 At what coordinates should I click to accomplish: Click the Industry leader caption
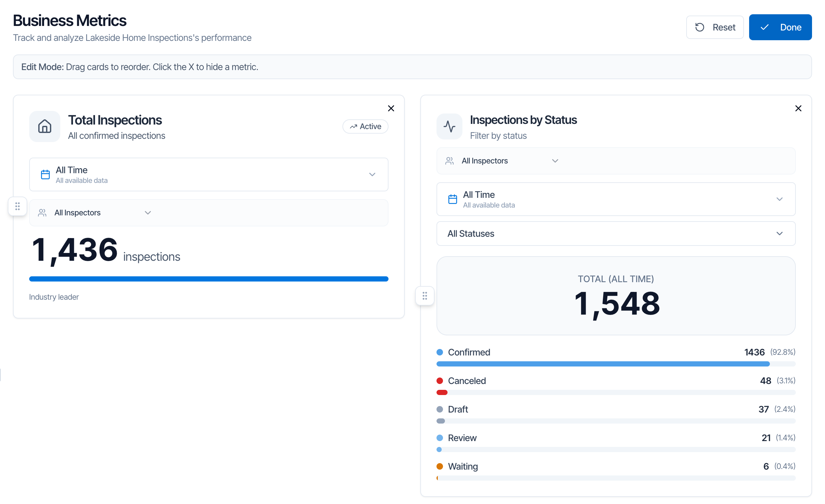pos(54,297)
